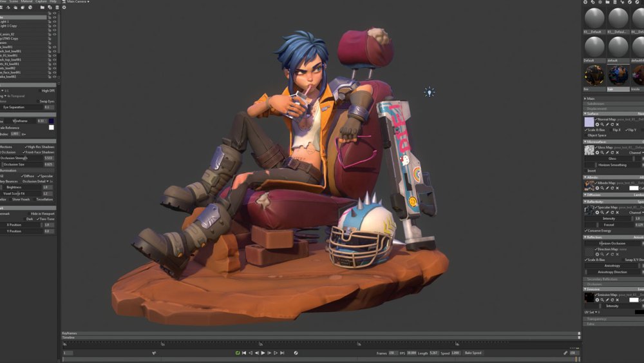Collapse the Microsurface section
Screen dimensions: 644x363
point(585,142)
